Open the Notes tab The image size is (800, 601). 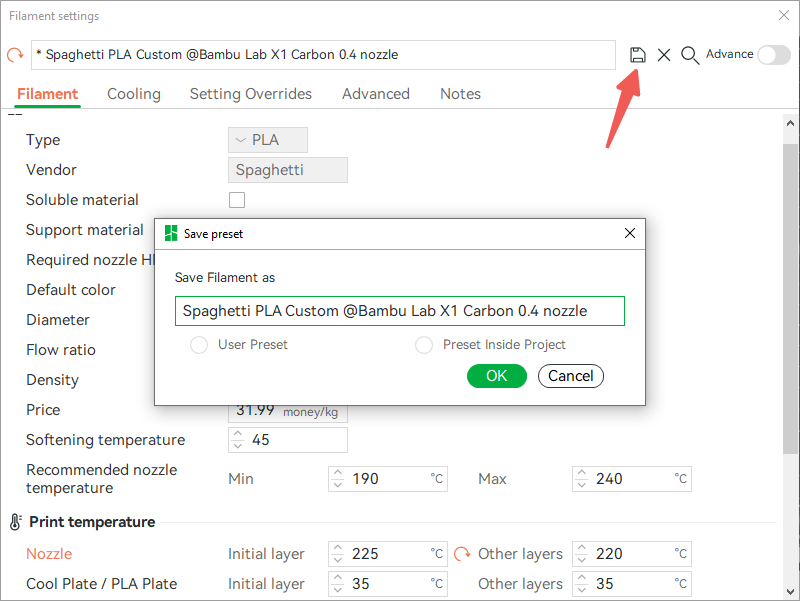click(x=460, y=94)
